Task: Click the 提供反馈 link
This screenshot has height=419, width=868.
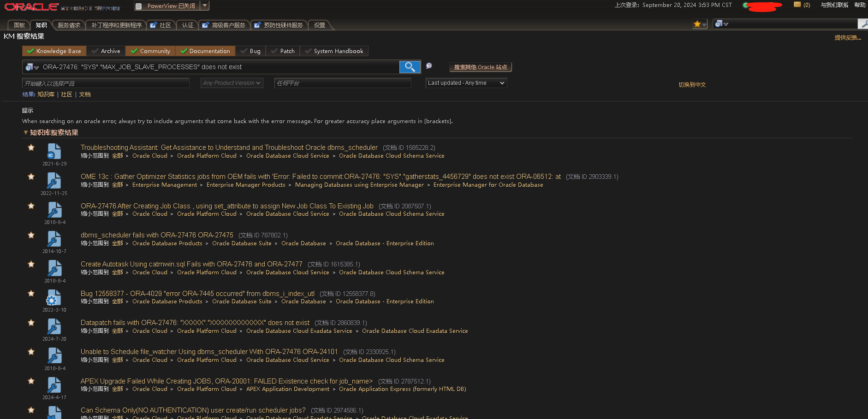Action: (x=848, y=38)
